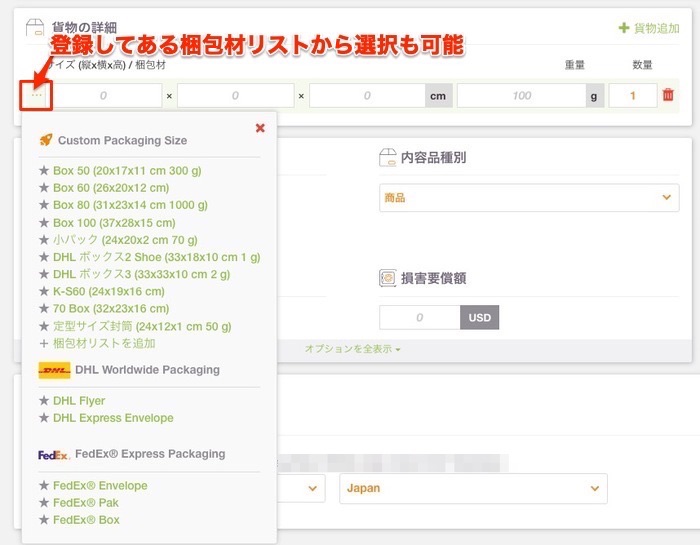
Task: Click the red trash icon to delete package row
Action: (668, 96)
